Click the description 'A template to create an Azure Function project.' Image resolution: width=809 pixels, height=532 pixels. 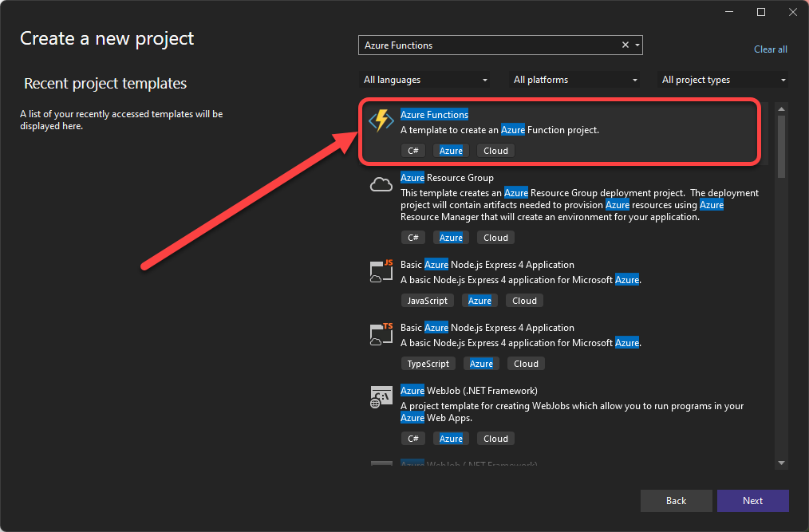pos(500,130)
